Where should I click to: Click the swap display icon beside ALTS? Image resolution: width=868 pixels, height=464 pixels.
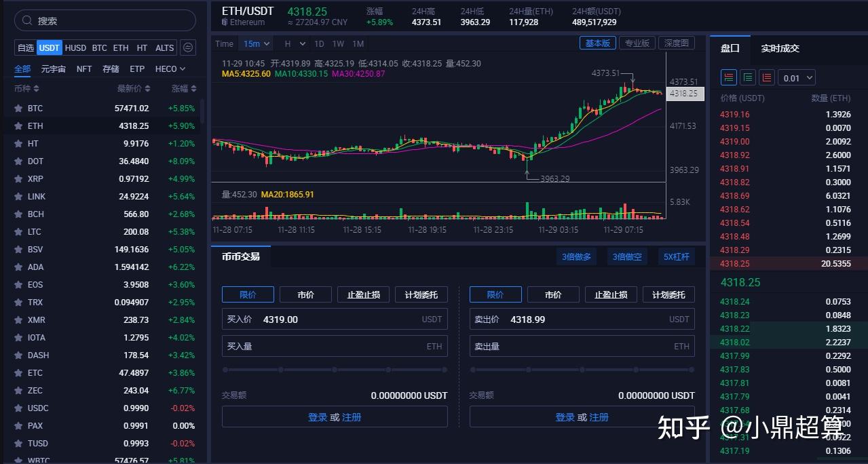click(189, 47)
